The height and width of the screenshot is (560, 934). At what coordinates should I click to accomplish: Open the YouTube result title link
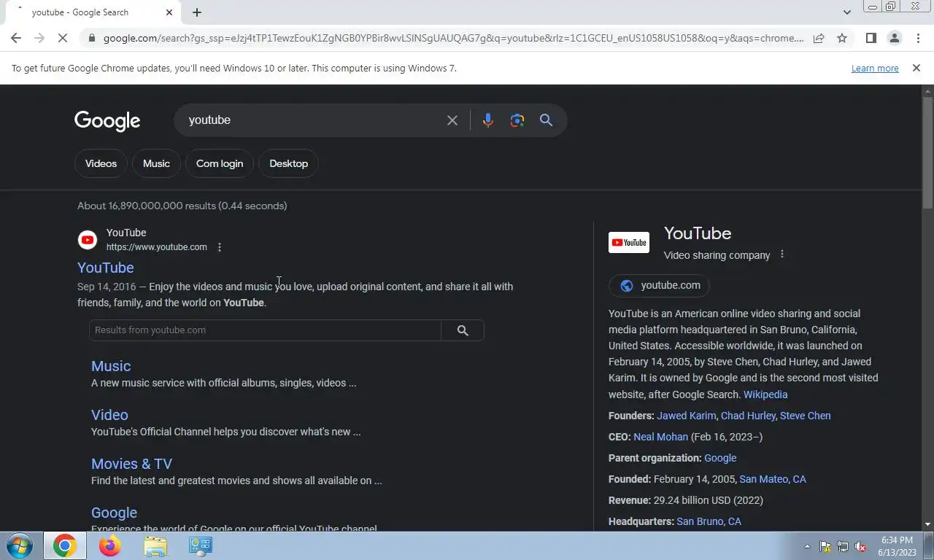point(106,268)
